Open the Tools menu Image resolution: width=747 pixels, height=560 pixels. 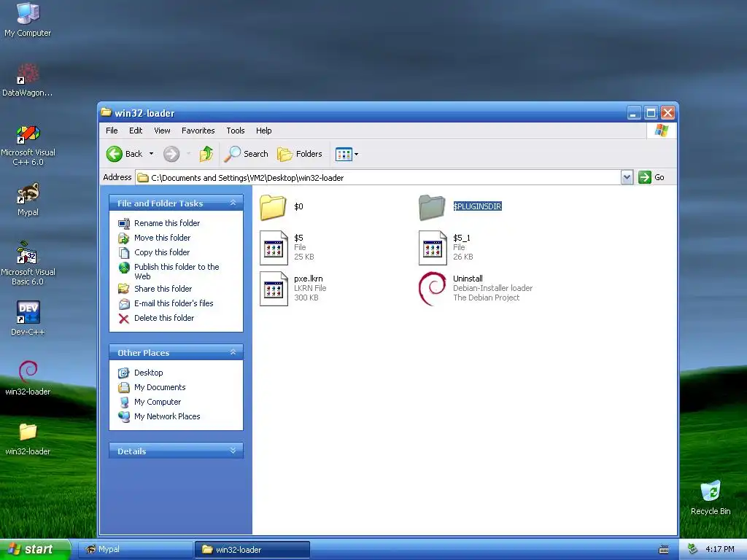coord(236,131)
